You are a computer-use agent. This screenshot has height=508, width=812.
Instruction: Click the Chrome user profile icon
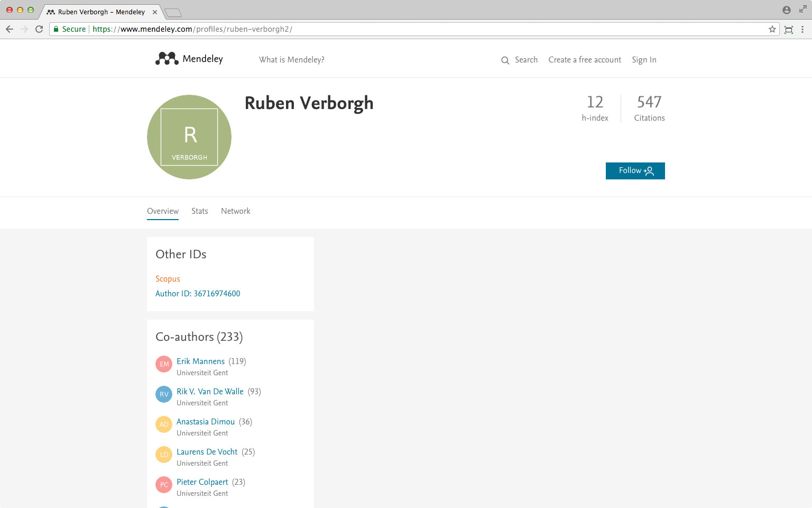pyautogui.click(x=787, y=10)
